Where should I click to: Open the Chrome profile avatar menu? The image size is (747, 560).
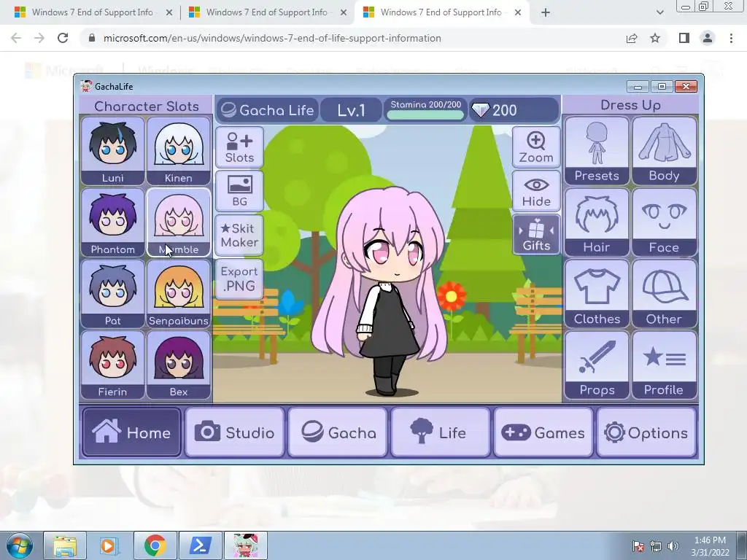tap(708, 38)
